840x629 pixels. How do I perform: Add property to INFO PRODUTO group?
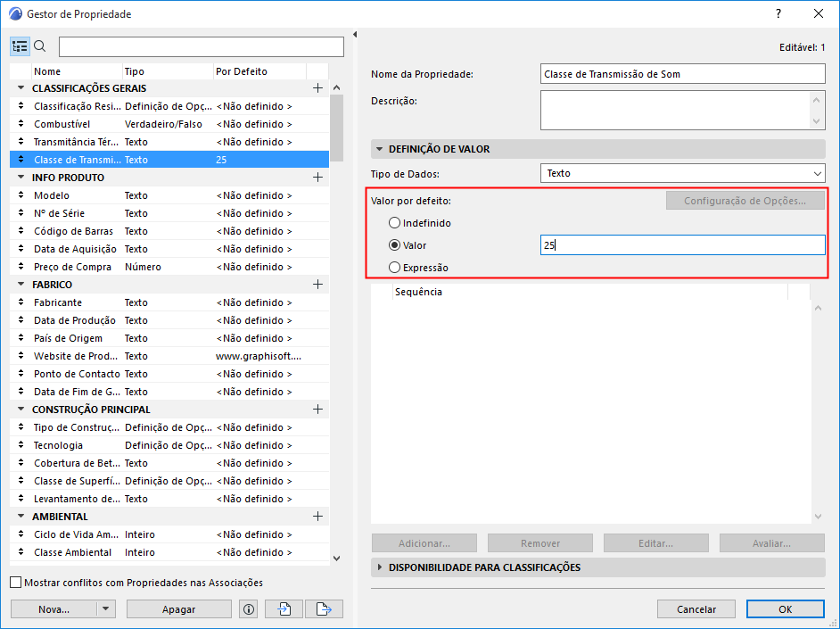[317, 178]
